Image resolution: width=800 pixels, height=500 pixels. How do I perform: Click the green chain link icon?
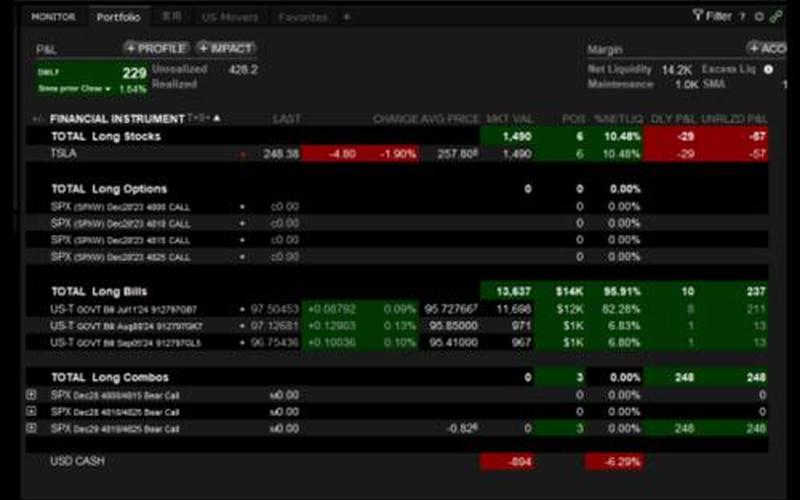click(x=776, y=16)
